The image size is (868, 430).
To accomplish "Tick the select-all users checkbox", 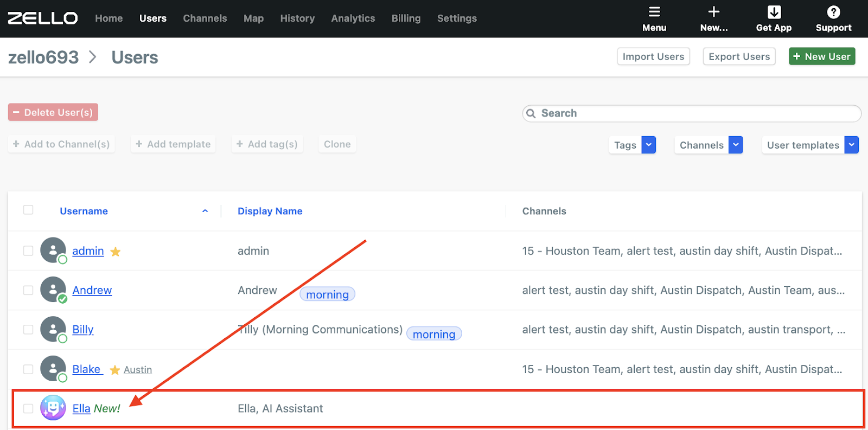I will pyautogui.click(x=28, y=210).
